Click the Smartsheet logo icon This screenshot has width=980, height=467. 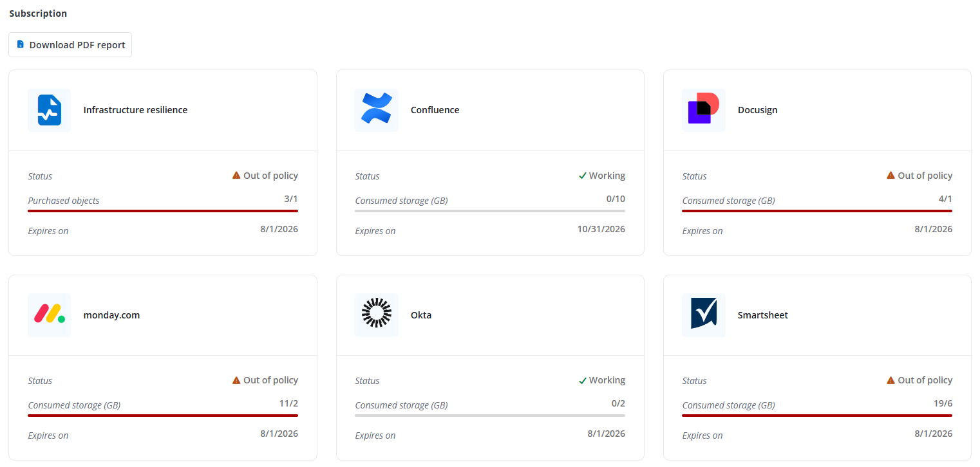[x=703, y=315]
